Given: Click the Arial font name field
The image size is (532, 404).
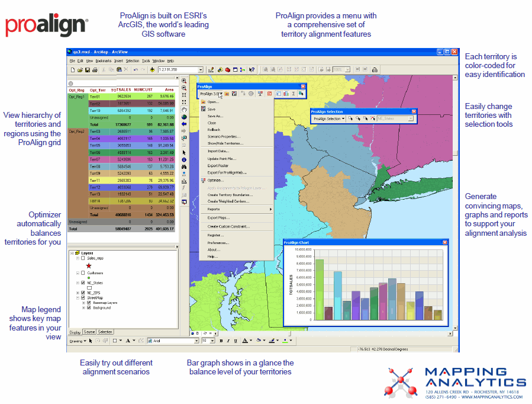Looking at the screenshot, I should pyautogui.click(x=172, y=341).
